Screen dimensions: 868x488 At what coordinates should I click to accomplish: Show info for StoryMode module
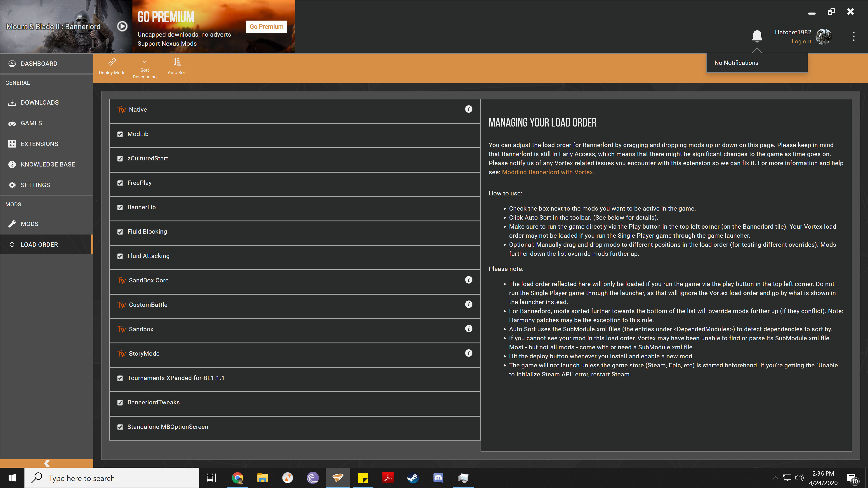(468, 353)
